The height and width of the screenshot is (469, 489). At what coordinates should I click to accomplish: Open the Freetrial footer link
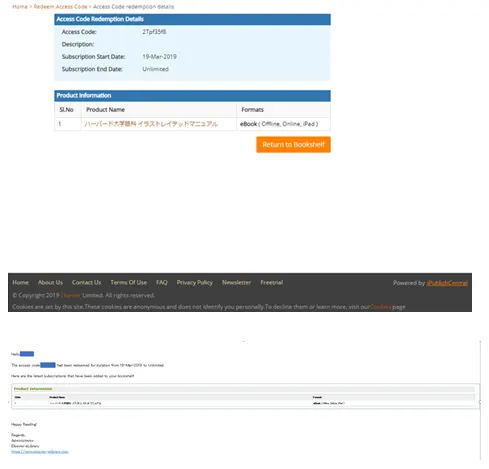(x=272, y=282)
